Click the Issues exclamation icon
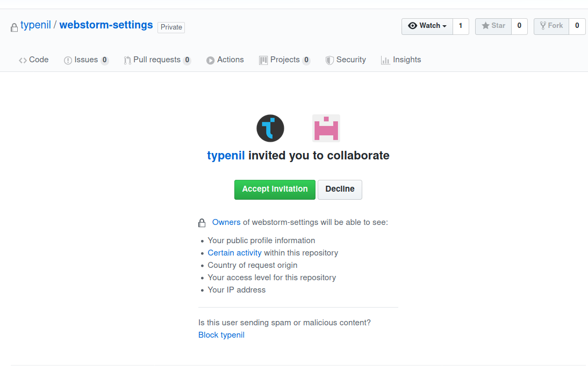Image resolution: width=588 pixels, height=372 pixels. [68, 60]
